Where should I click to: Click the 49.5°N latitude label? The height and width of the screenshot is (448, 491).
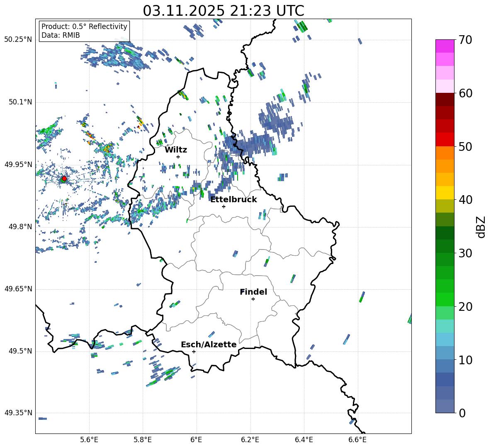pos(20,351)
